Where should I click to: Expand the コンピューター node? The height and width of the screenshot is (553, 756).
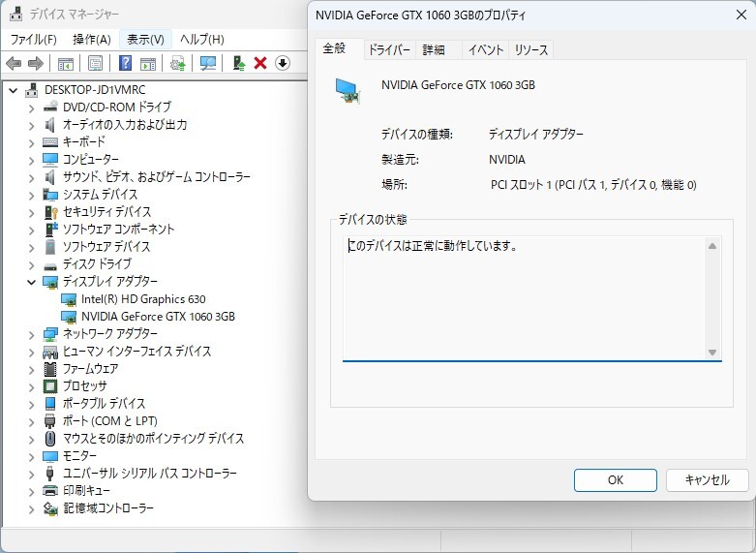pyautogui.click(x=31, y=160)
